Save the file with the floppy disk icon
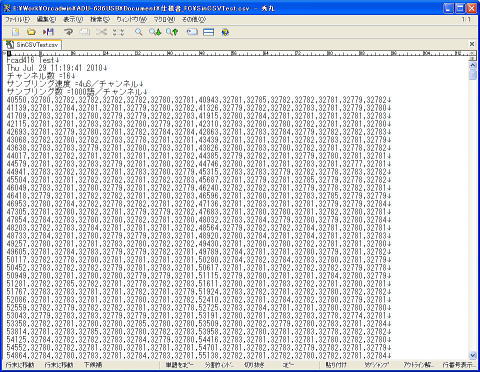This screenshot has height=372, width=480. pyautogui.click(x=48, y=32)
